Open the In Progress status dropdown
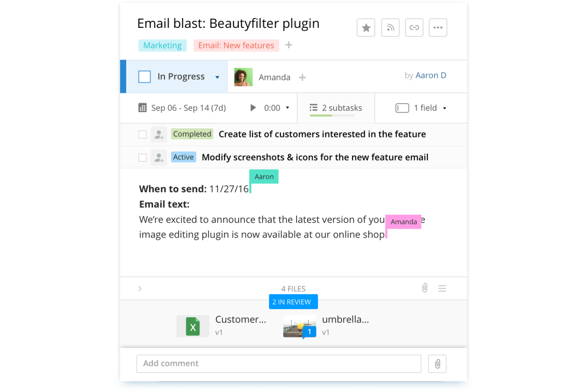Viewport: 587px width, 392px height. point(217,78)
